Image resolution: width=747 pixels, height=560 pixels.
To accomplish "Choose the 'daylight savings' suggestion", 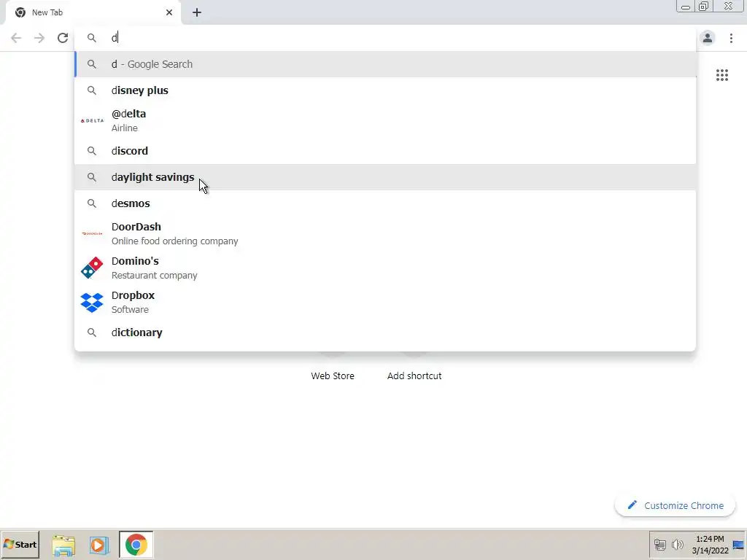I will (x=385, y=177).
